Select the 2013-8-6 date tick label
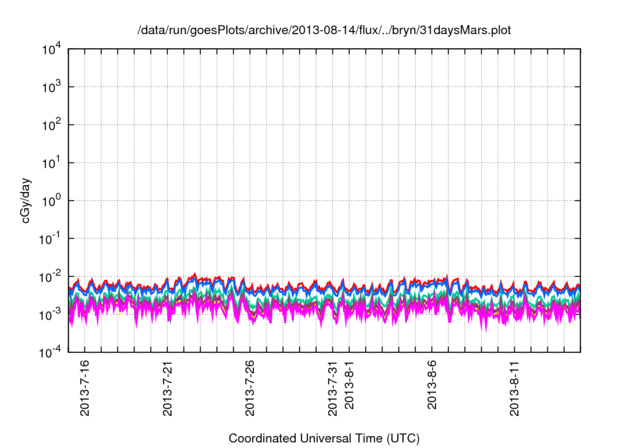640x448 pixels. coord(432,389)
